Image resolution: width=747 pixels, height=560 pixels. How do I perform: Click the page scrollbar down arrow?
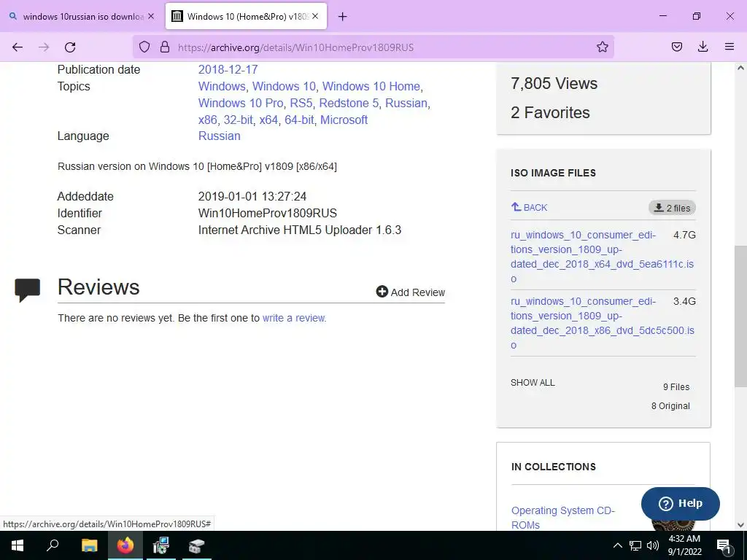pyautogui.click(x=740, y=525)
